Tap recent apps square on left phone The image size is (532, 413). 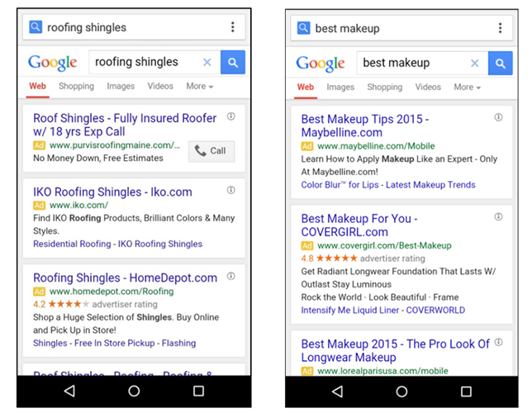pos(198,391)
